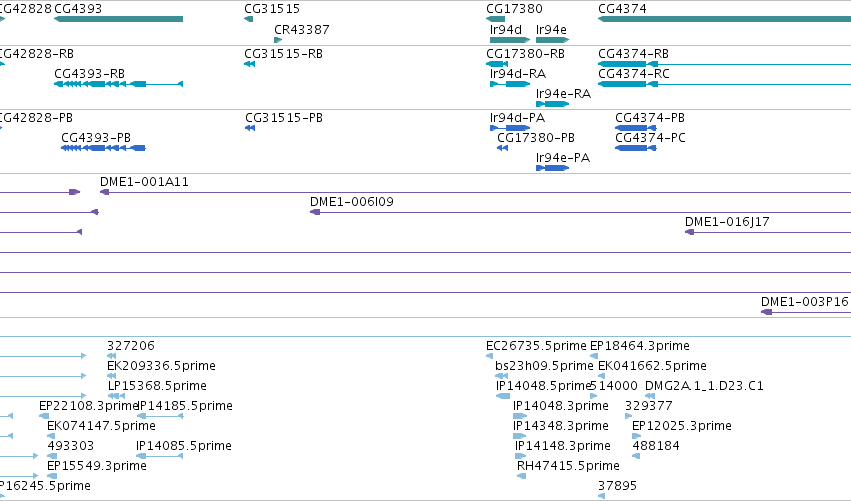The height and width of the screenshot is (501, 851).
Task: Click the 514000 EST label
Action: click(614, 386)
